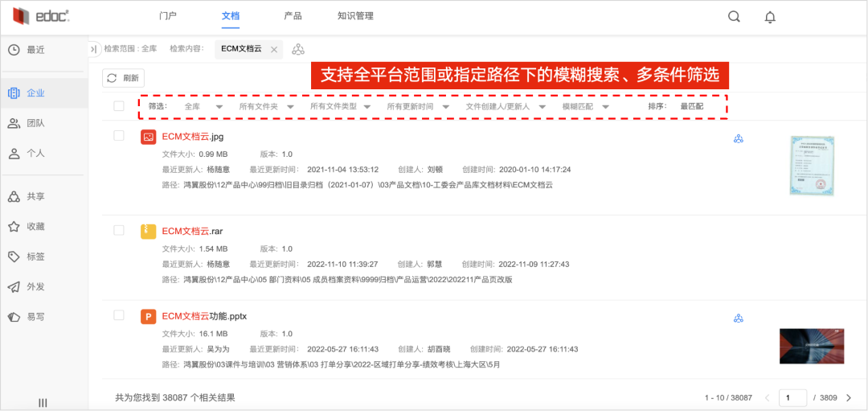Check the box for ECM文档云.jpg
This screenshot has width=868, height=411.
[118, 136]
